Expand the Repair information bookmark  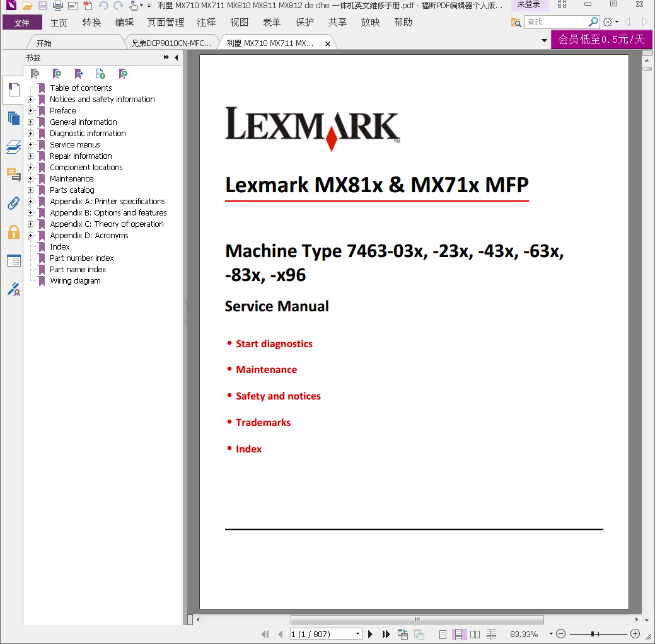[x=30, y=156]
